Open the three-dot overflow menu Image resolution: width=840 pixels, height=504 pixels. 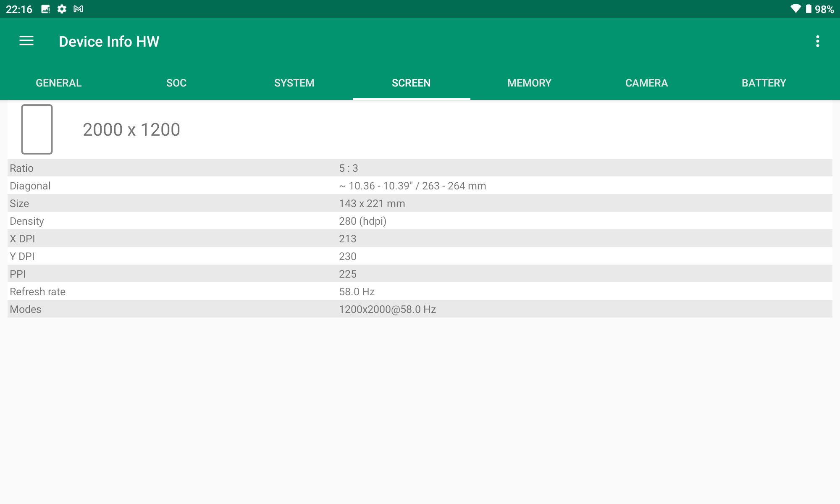point(817,41)
